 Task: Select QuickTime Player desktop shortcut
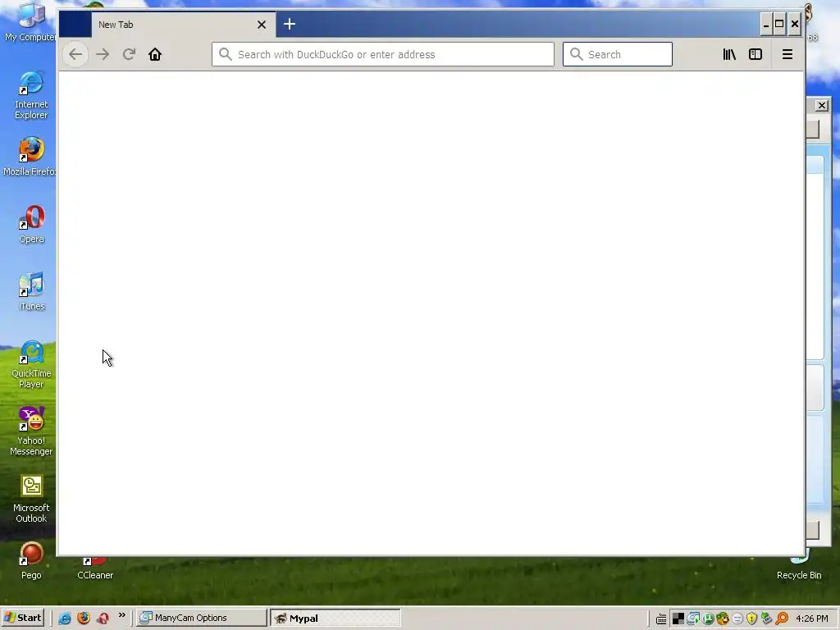31,364
